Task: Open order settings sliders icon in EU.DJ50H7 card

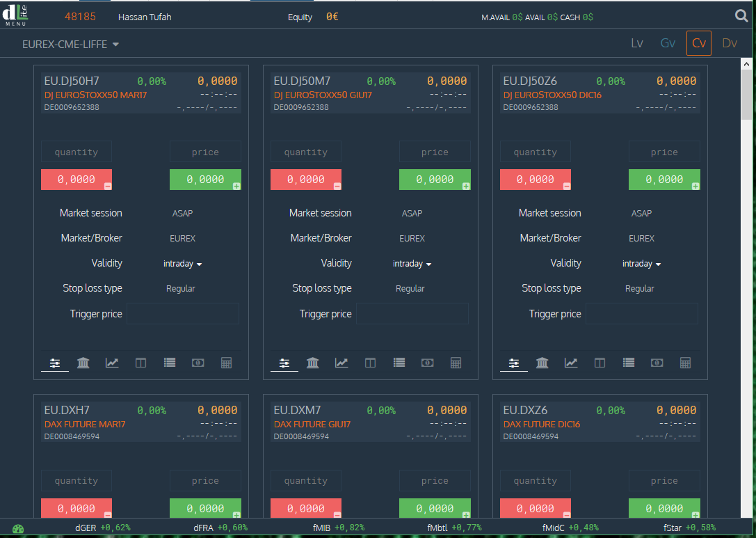Action: point(55,363)
